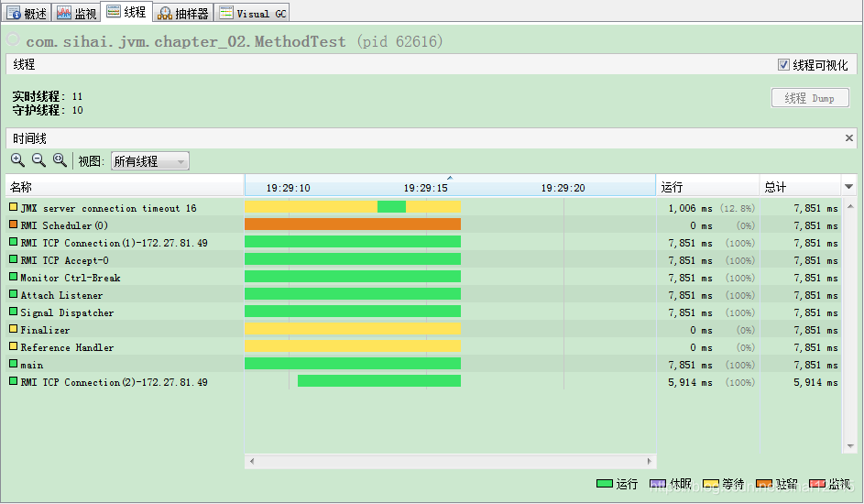864x504 pixels.
Task: Select the Finalizer thread name
Action: point(45,330)
